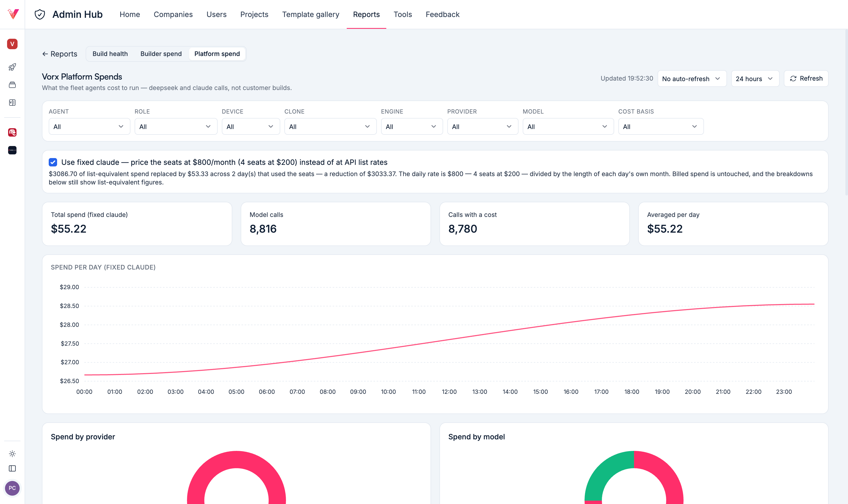Open the dark Vorx app icon in sidebar

click(x=12, y=150)
